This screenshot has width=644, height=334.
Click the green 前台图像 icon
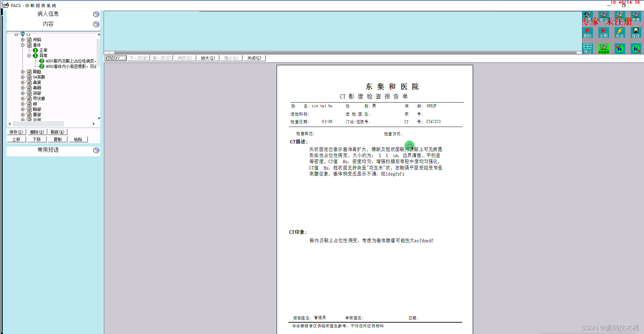[x=603, y=49]
